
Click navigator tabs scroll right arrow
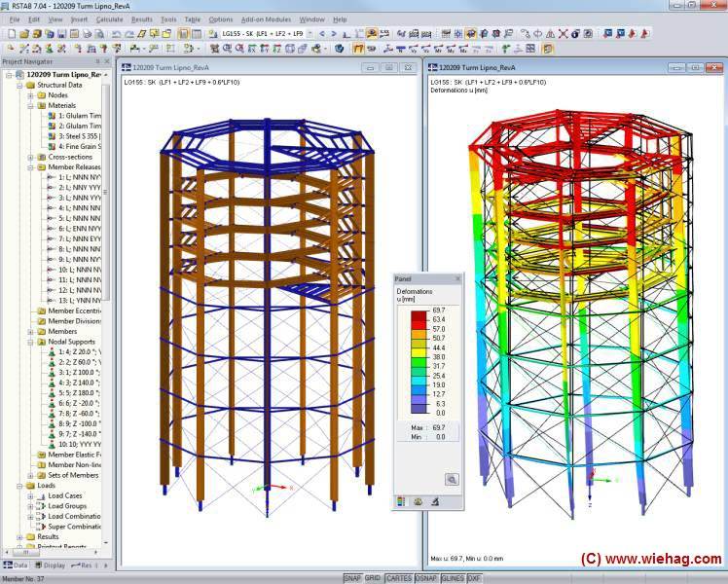[x=106, y=565]
